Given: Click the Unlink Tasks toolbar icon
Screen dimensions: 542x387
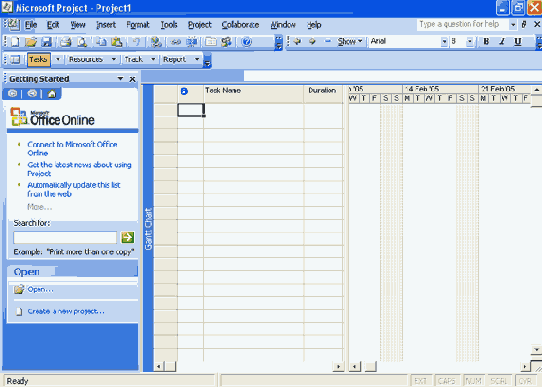Looking at the screenshot, I should pyautogui.click(x=191, y=42).
